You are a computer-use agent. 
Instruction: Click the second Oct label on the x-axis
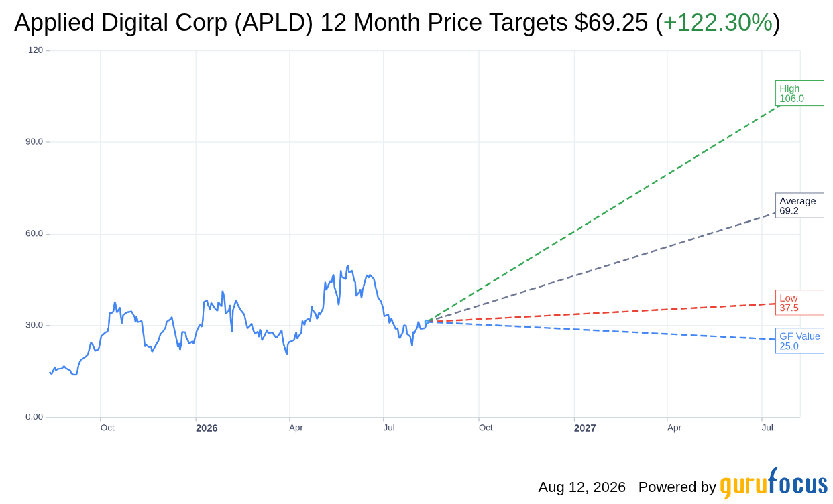(x=486, y=428)
